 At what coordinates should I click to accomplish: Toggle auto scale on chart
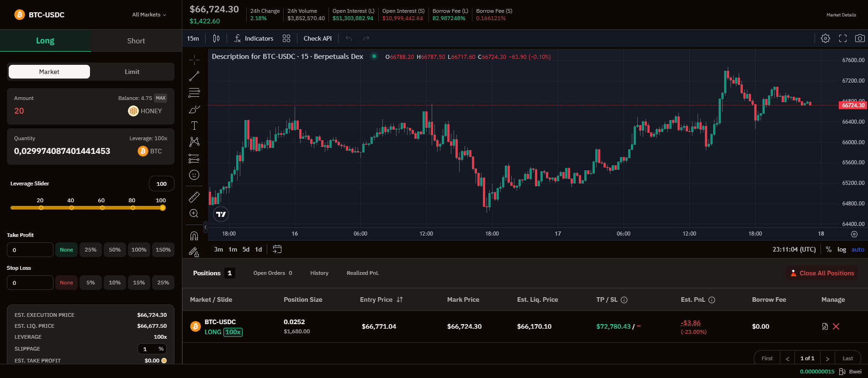coord(858,249)
